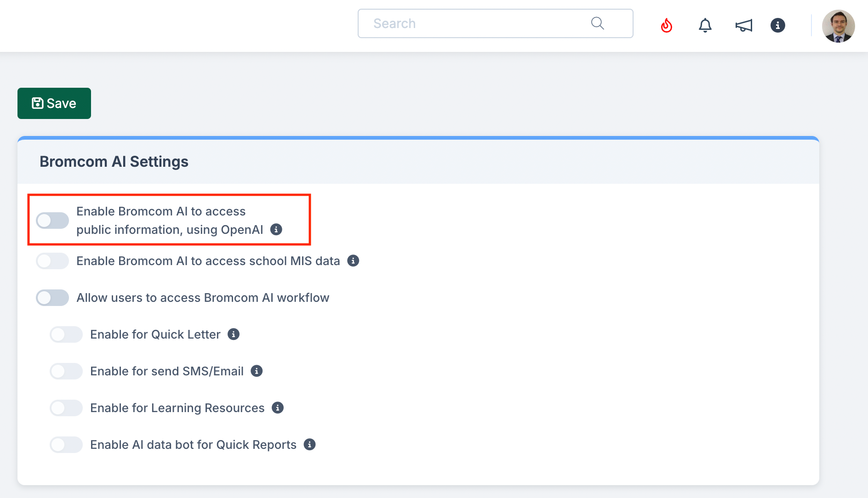Click the green Save button
Screen dimensions: 868x498
point(54,103)
